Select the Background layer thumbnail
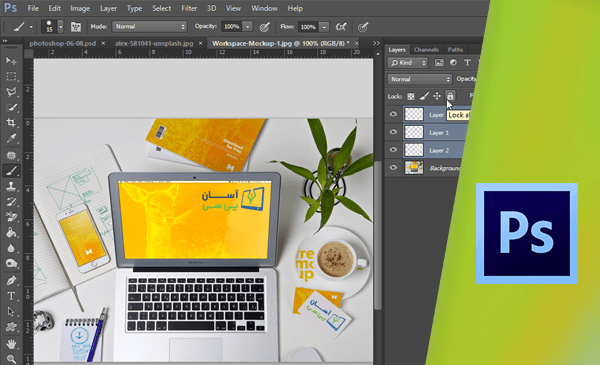Viewport: 600px width, 365px height. (x=414, y=168)
